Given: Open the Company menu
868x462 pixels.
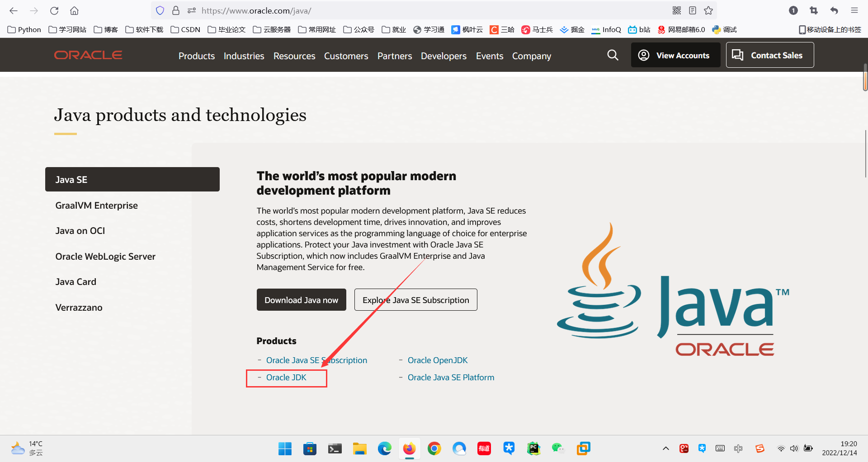Looking at the screenshot, I should [532, 56].
